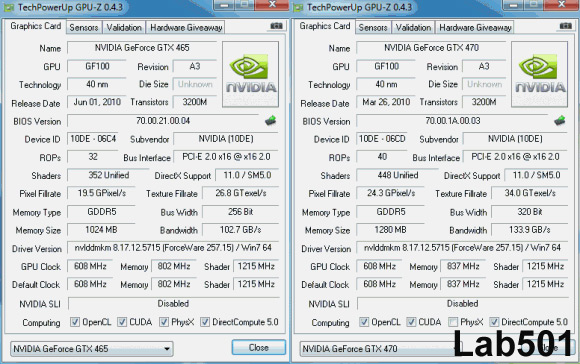
Task: Click Device ID value 10DE - 06CD
Action: tap(382, 139)
